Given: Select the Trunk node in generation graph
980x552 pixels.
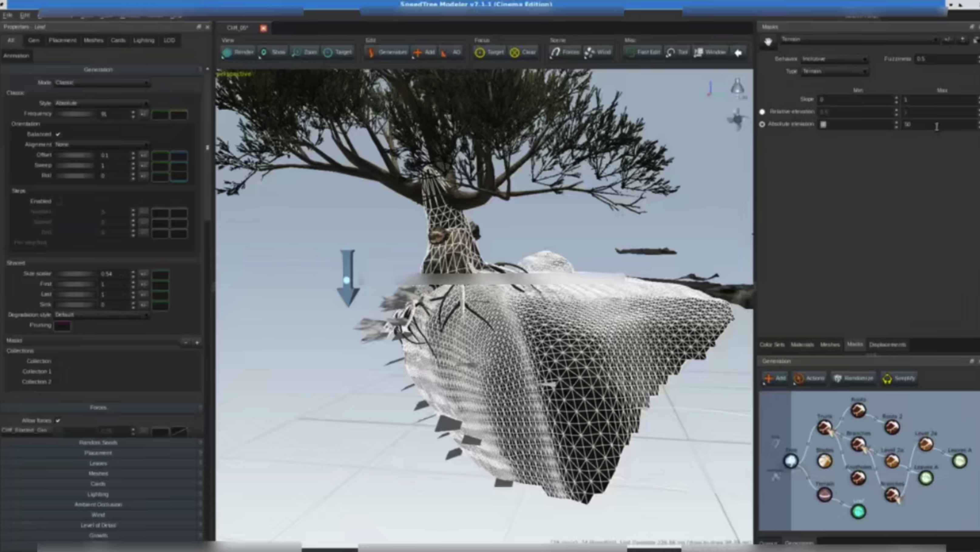Looking at the screenshot, I should (824, 427).
